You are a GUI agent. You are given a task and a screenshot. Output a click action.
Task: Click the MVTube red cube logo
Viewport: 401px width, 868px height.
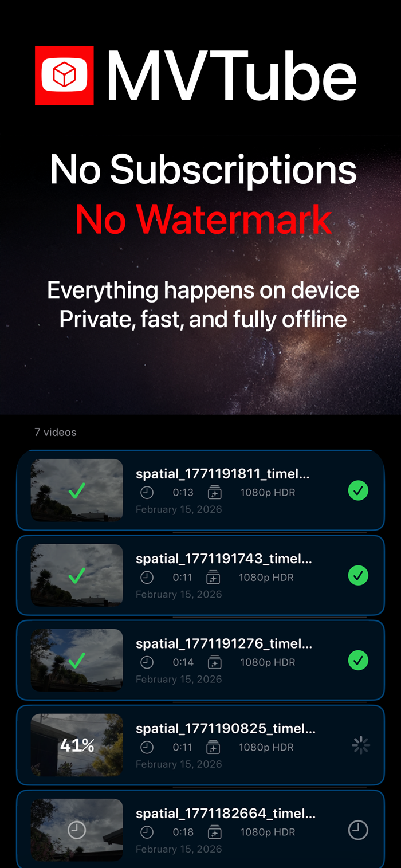(x=64, y=76)
